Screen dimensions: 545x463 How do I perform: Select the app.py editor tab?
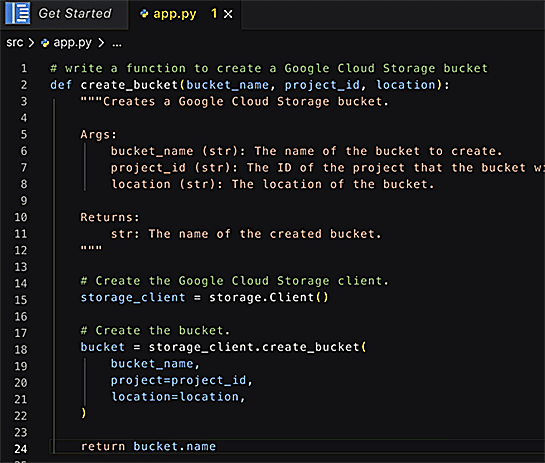[174, 14]
